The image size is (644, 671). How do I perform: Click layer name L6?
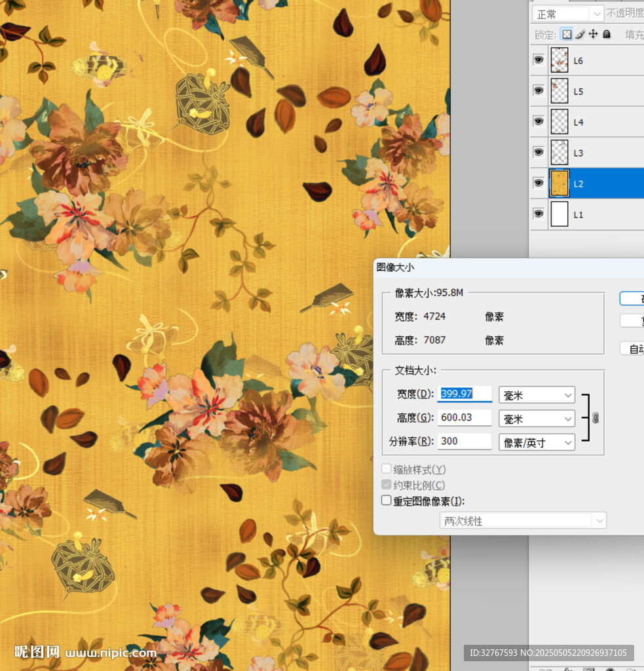578,61
